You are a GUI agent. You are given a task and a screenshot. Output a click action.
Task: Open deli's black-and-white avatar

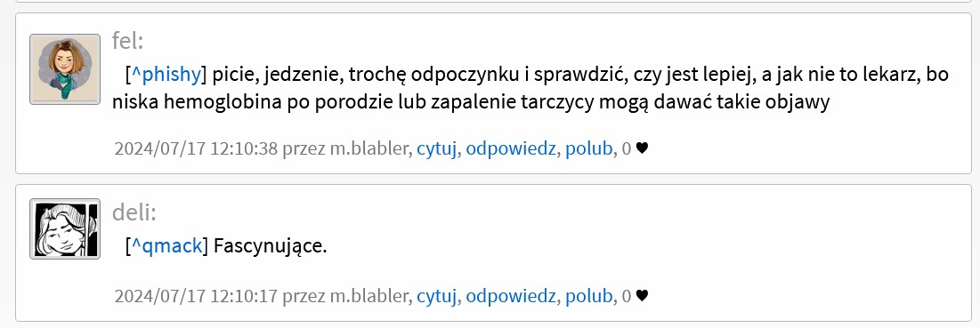click(65, 228)
